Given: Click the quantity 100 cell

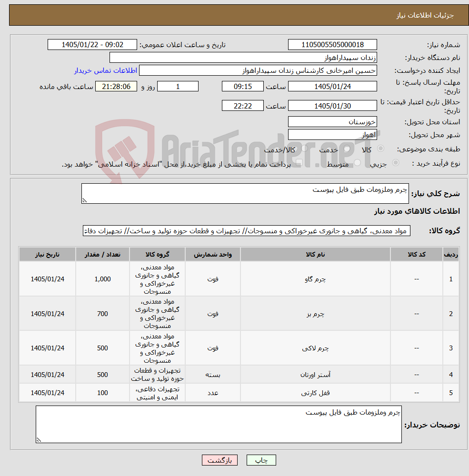Looking at the screenshot, I should [x=103, y=393].
